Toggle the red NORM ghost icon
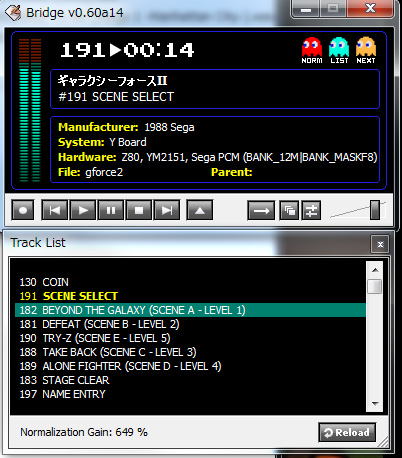The image size is (402, 458). click(x=312, y=50)
